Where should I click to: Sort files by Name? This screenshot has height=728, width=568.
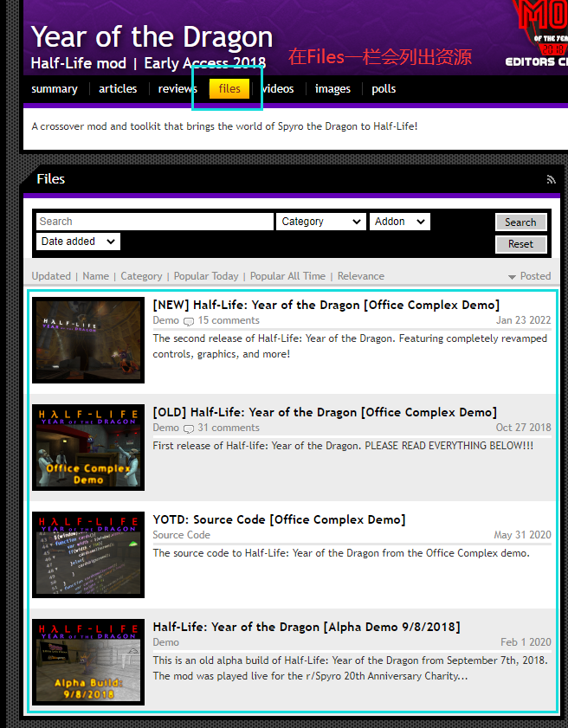95,276
